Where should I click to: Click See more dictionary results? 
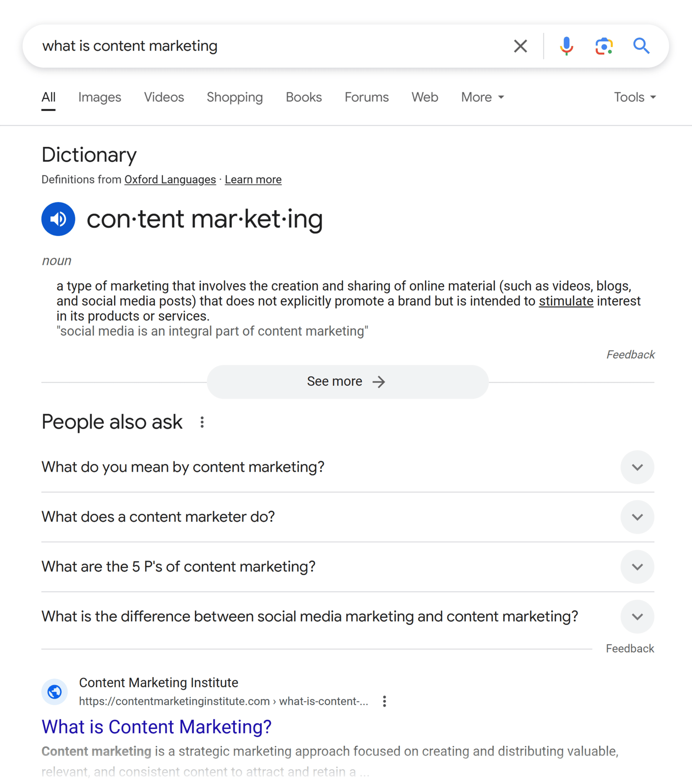pos(347,381)
